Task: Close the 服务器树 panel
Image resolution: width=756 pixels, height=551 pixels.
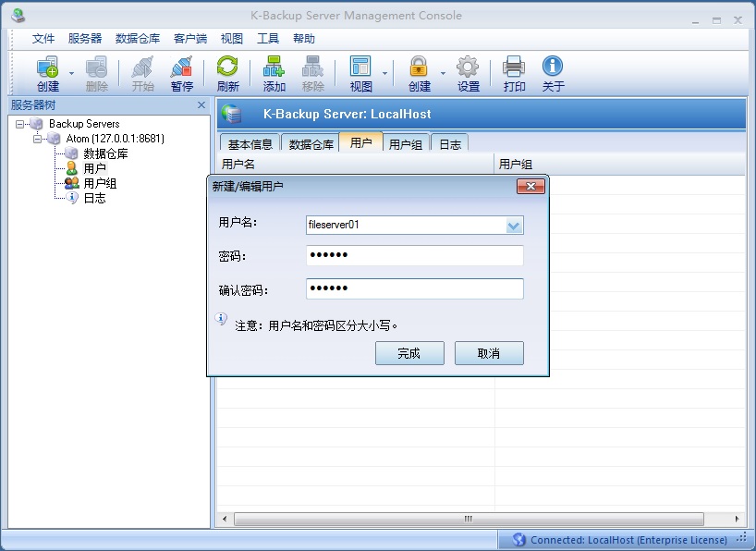Action: point(201,104)
